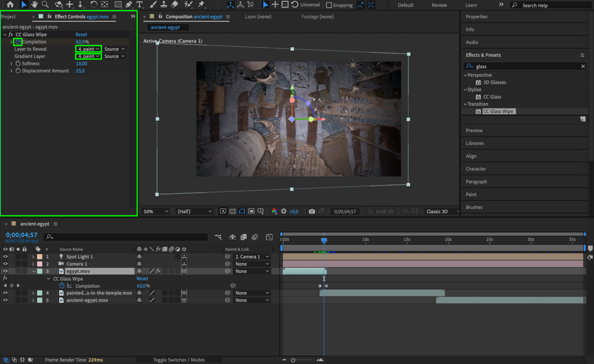
Task: Select the Rotation tool
Action: [x=94, y=4]
